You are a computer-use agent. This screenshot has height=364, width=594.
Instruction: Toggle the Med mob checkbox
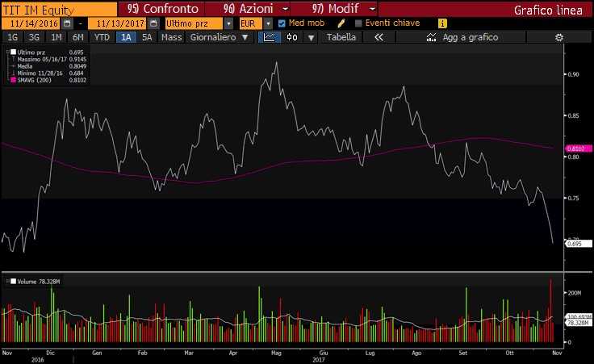point(282,23)
